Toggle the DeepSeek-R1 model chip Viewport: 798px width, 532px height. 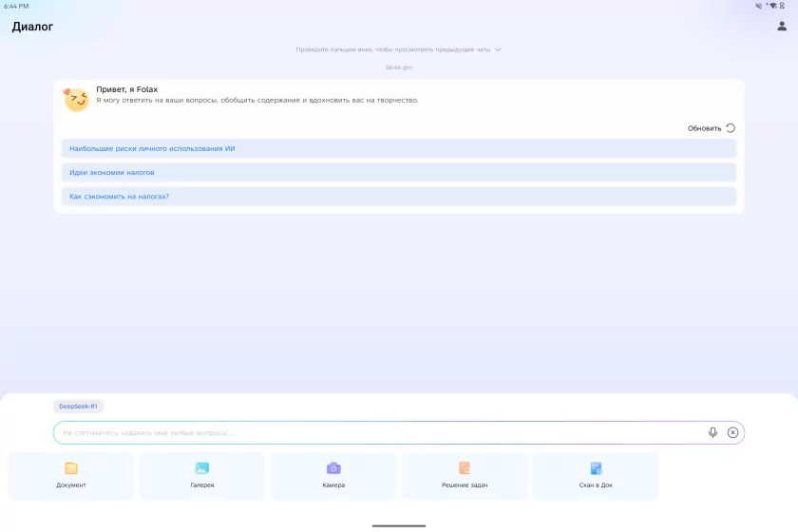point(78,406)
